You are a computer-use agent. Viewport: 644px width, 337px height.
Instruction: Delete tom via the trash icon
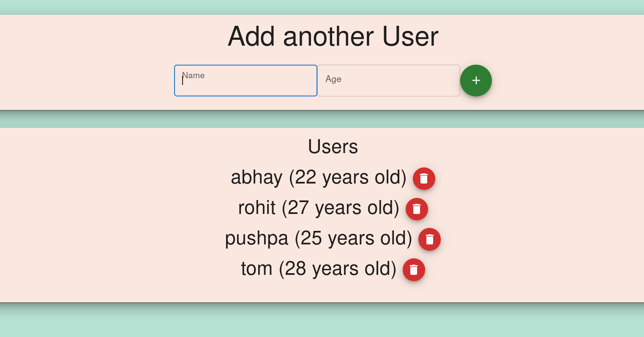click(414, 270)
